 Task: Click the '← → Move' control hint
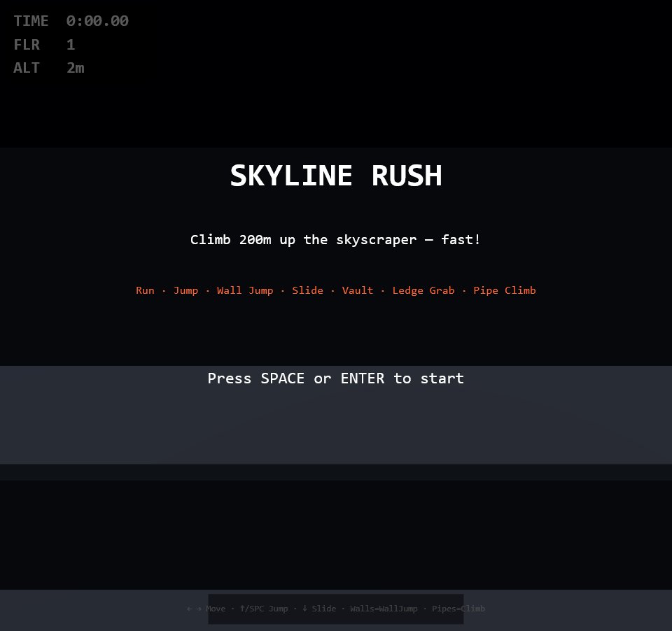pos(206,609)
